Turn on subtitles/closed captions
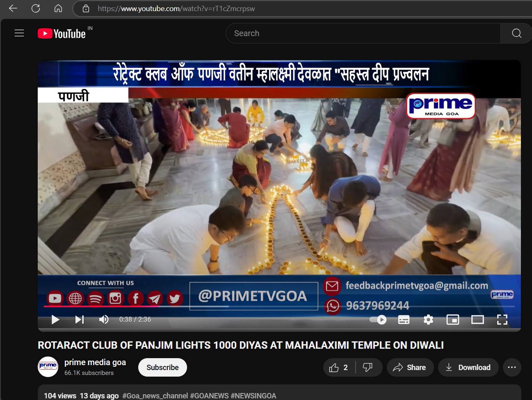Image resolution: width=532 pixels, height=400 pixels. click(x=404, y=320)
